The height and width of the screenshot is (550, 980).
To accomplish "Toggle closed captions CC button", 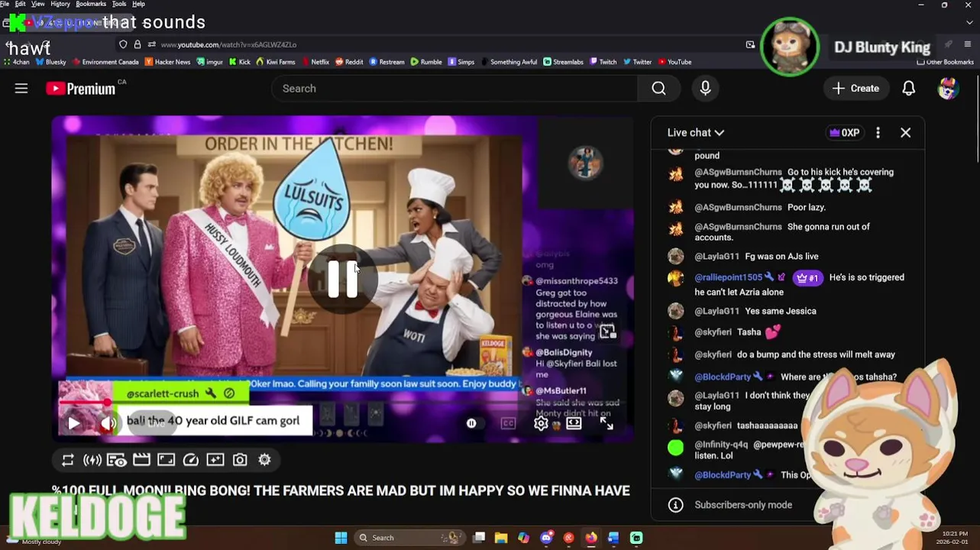I will pyautogui.click(x=508, y=423).
